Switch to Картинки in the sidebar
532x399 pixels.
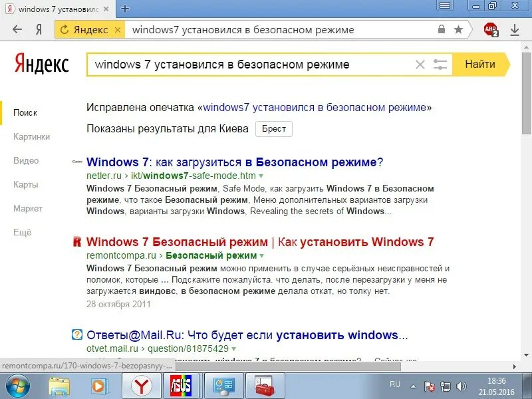[x=31, y=137]
